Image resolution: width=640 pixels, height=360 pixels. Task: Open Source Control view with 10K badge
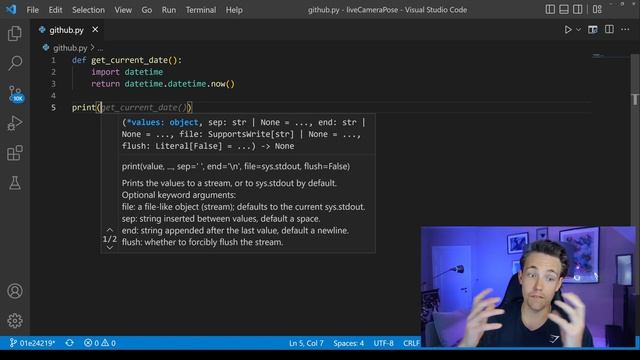coord(16,93)
